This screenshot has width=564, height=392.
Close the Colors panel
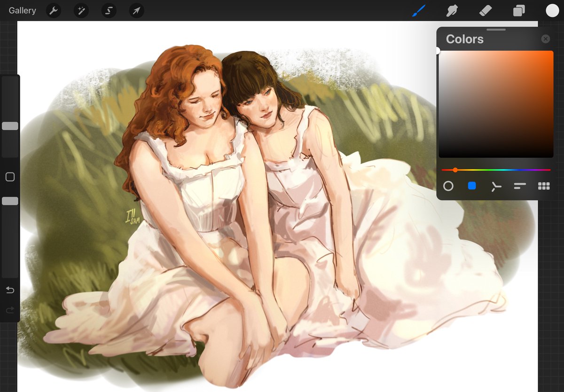(x=545, y=39)
